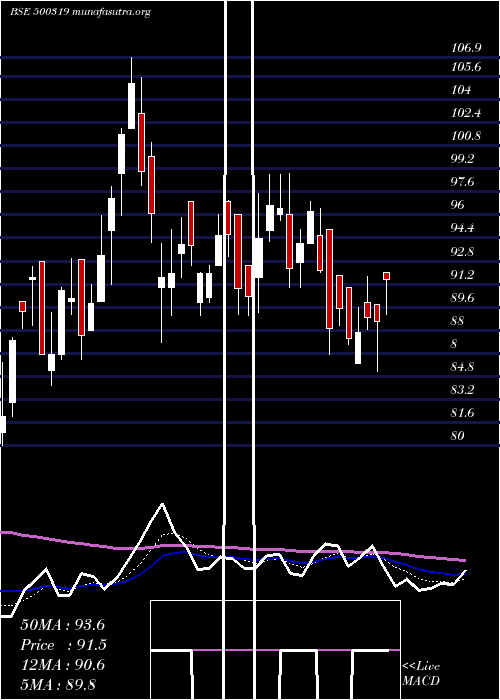This screenshot has width=500, height=700.
Task: Click the 104 price axis label
Action: point(461,90)
